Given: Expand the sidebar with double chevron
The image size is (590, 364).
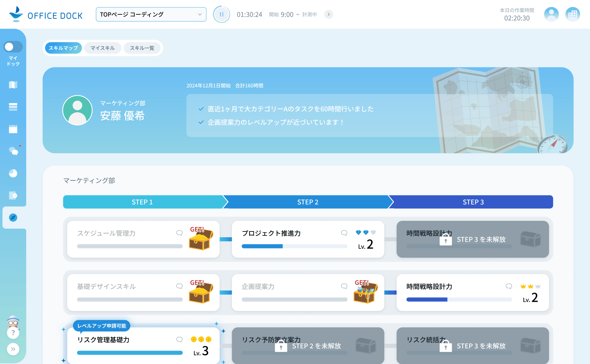Looking at the screenshot, I should 13,349.
